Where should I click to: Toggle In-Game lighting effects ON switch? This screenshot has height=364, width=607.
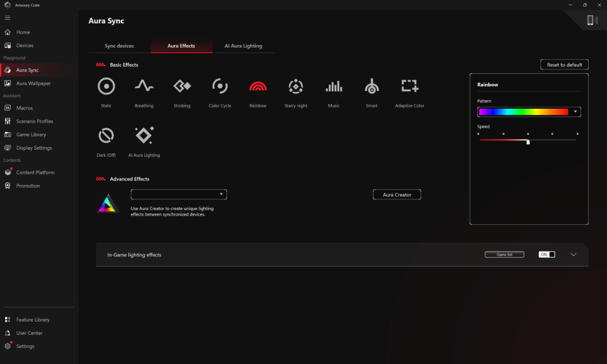tap(547, 255)
